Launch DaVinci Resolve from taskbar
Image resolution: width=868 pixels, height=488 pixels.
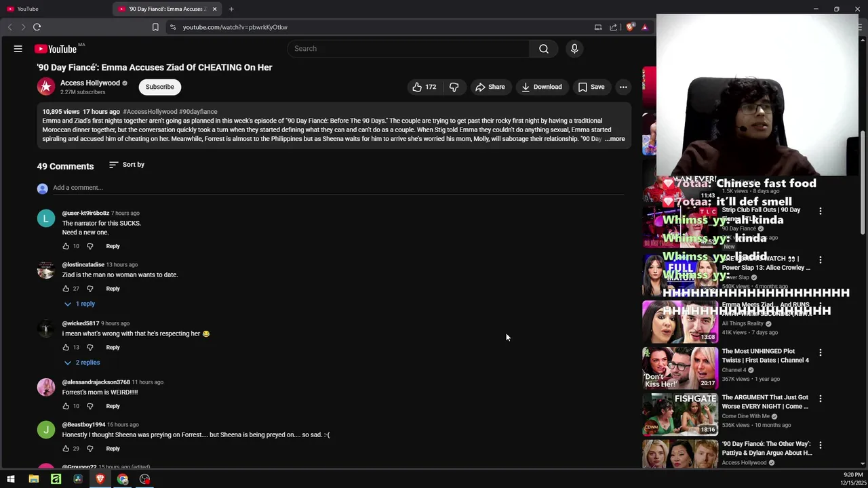(x=78, y=479)
